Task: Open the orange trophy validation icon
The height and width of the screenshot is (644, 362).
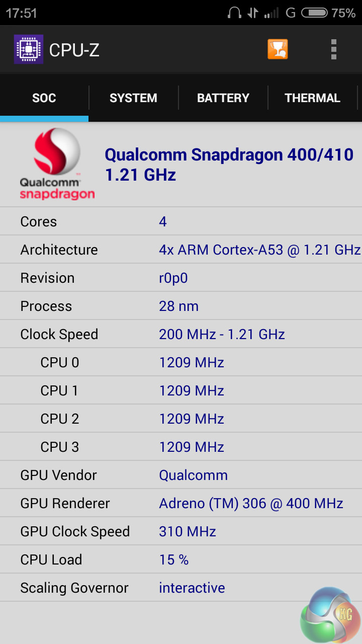Action: (278, 49)
